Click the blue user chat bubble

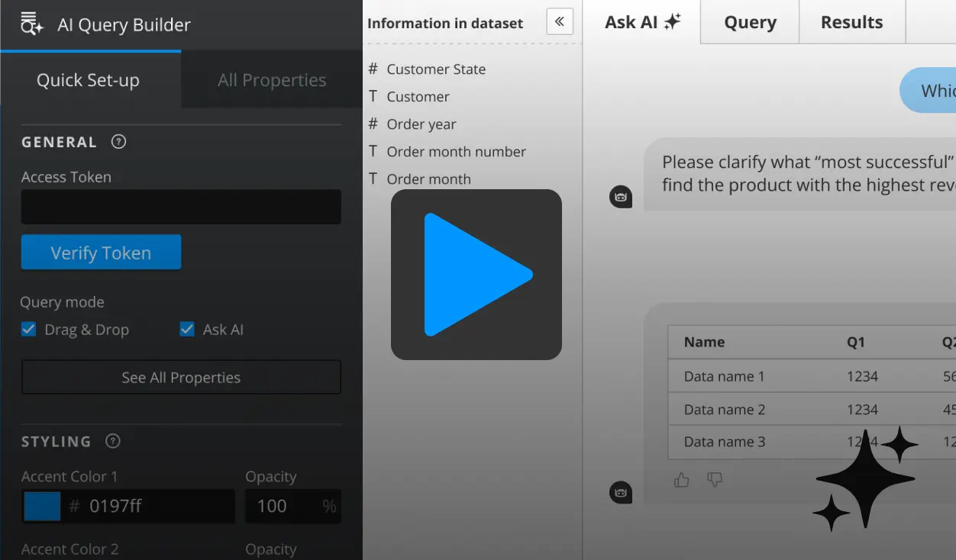928,91
